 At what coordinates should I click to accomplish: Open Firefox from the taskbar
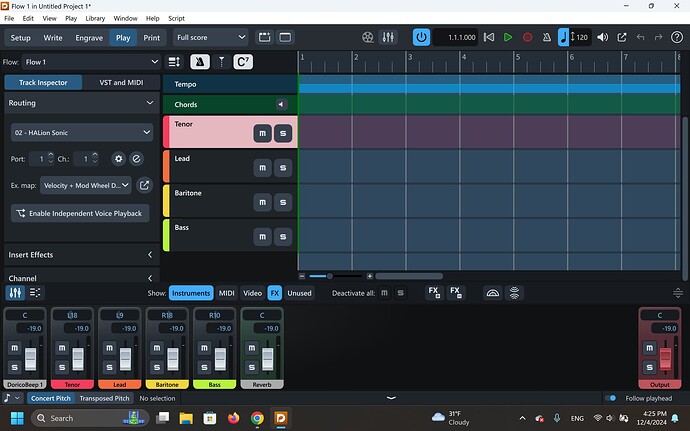point(233,417)
